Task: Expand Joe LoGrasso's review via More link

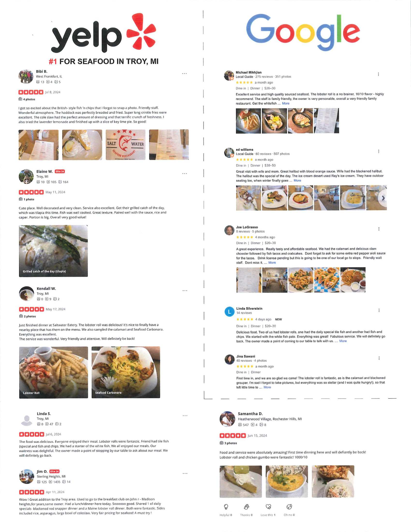Action: pyautogui.click(x=272, y=263)
